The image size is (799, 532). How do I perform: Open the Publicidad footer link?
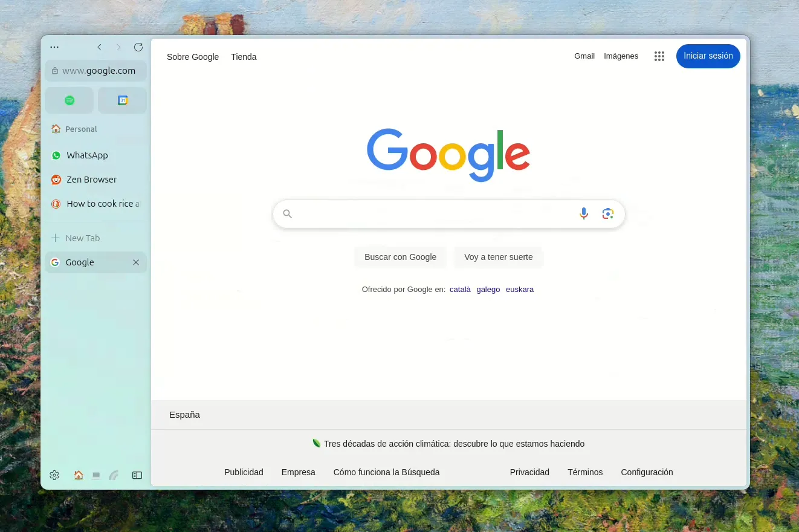[x=244, y=472]
